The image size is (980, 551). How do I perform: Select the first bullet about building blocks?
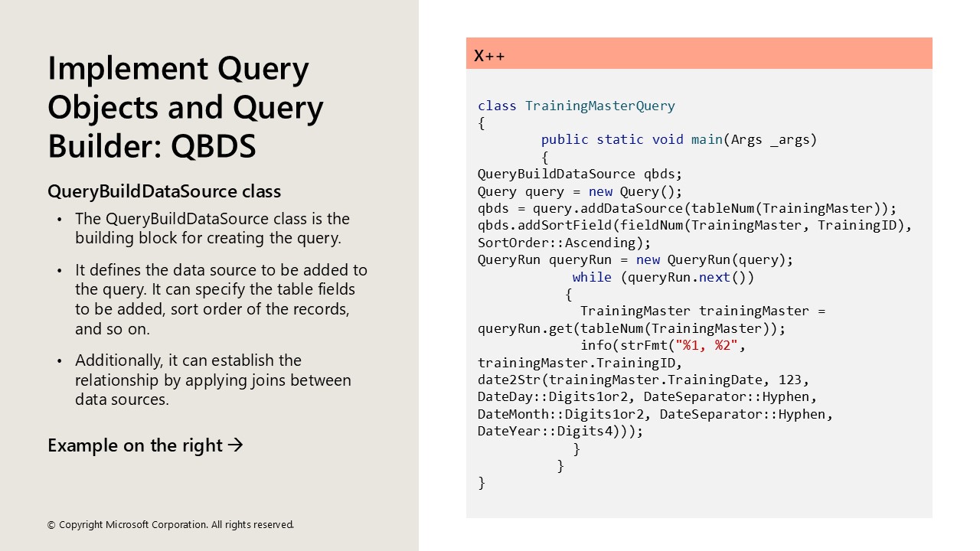tap(211, 228)
